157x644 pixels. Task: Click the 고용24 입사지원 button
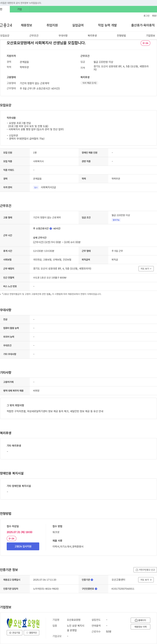pyautogui.click(x=23, y=546)
